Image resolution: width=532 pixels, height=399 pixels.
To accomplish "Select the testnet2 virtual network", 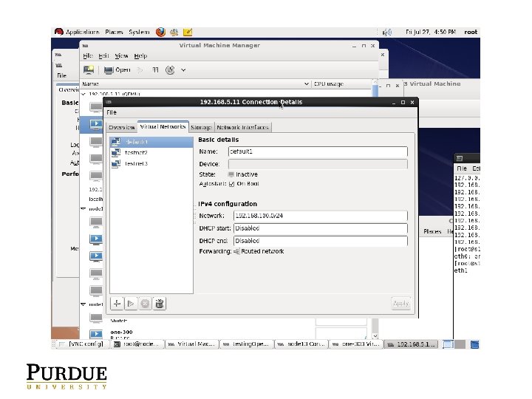I will [x=151, y=153].
